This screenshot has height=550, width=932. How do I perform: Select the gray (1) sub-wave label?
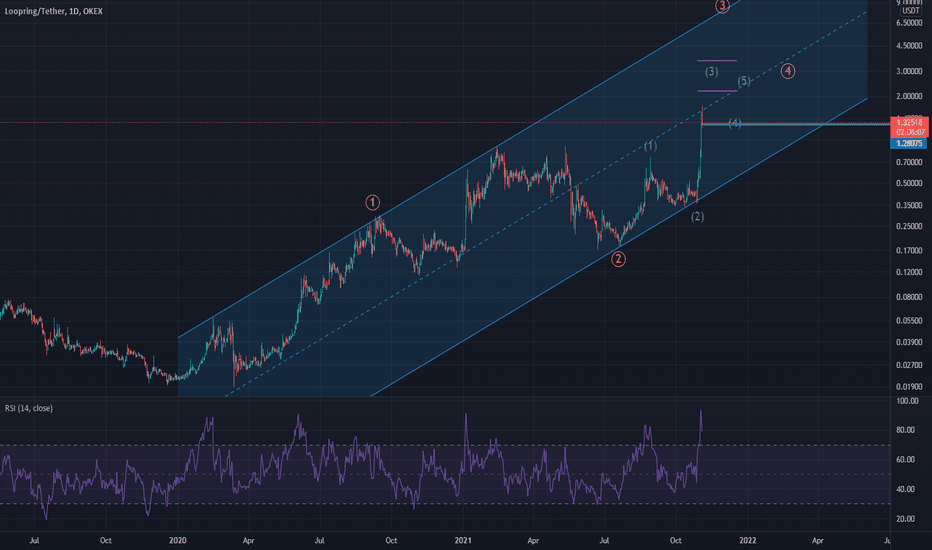650,146
